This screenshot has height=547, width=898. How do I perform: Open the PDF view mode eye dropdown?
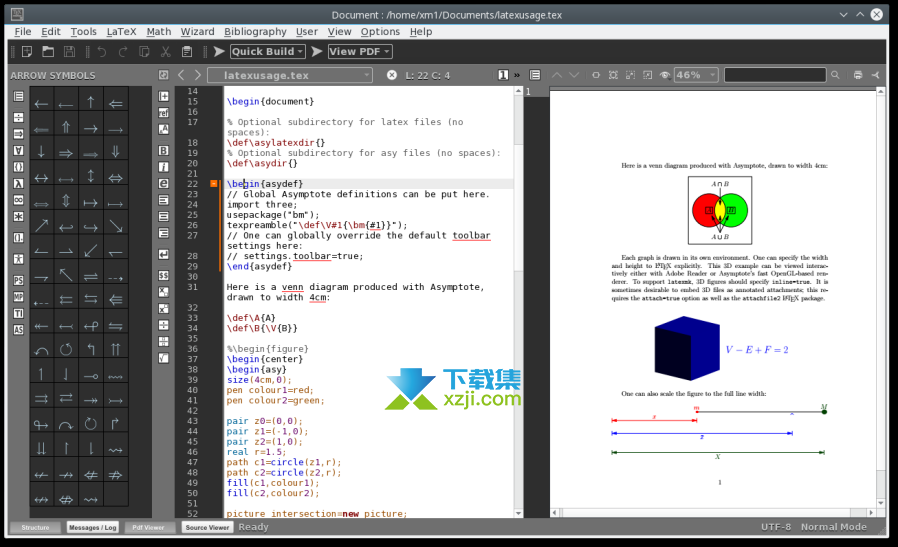tap(664, 75)
